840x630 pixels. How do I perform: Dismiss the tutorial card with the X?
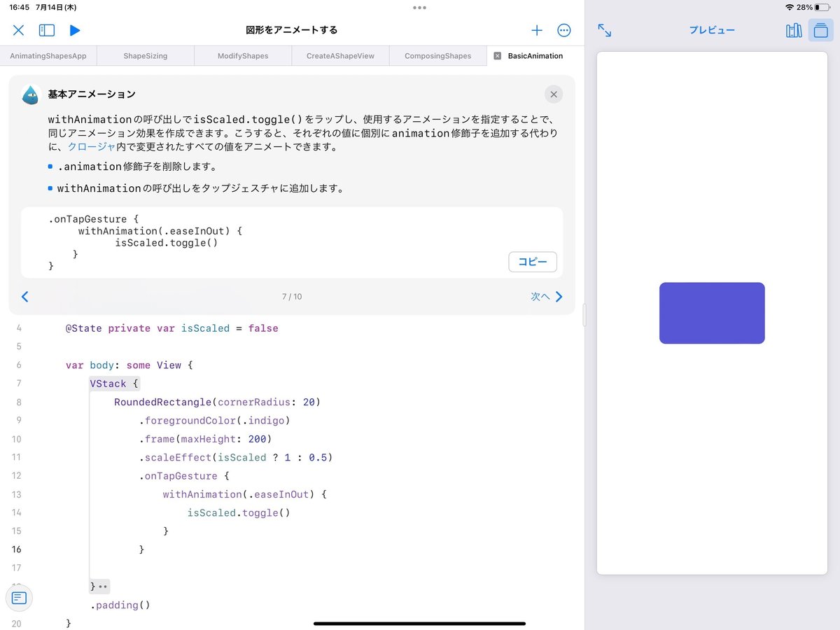554,94
